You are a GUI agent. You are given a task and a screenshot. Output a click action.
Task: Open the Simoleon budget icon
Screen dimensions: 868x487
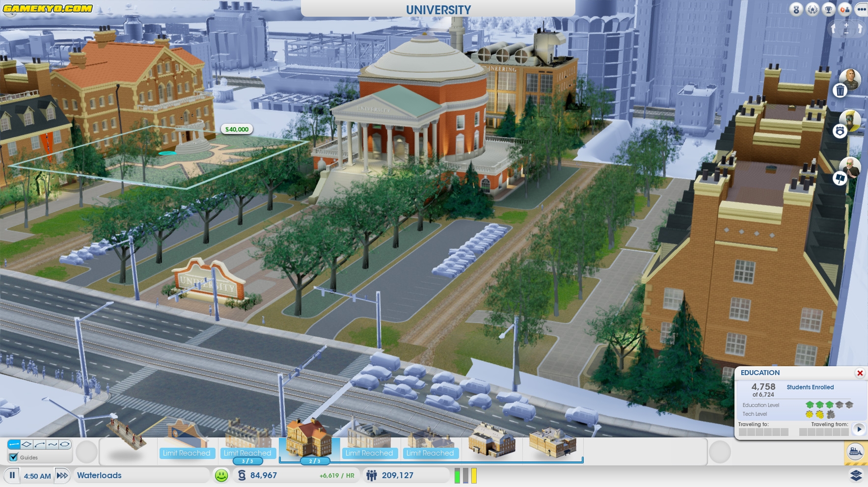pos(242,475)
